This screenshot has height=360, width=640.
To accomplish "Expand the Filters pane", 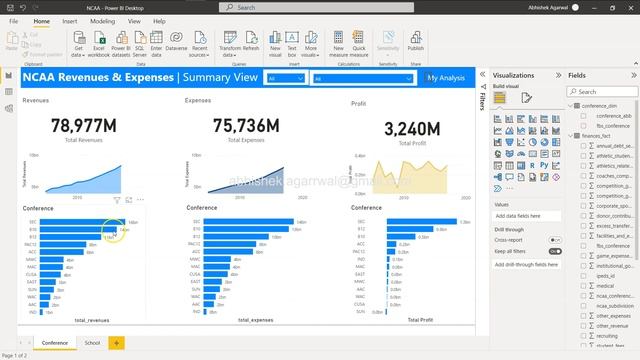I will (482, 74).
